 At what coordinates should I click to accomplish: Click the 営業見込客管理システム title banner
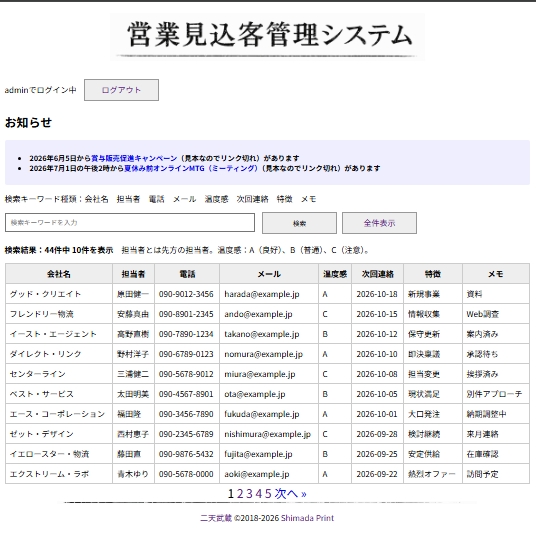coord(268,37)
